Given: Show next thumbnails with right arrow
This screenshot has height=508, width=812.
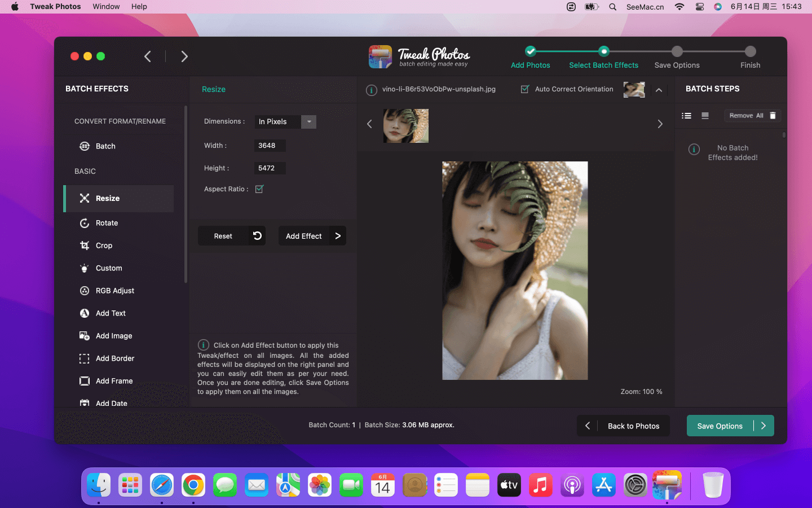Looking at the screenshot, I should 660,124.
